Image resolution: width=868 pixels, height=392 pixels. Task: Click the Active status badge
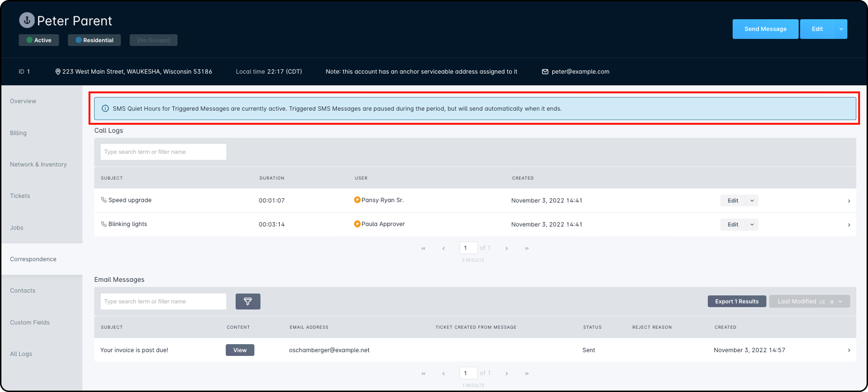pos(39,40)
